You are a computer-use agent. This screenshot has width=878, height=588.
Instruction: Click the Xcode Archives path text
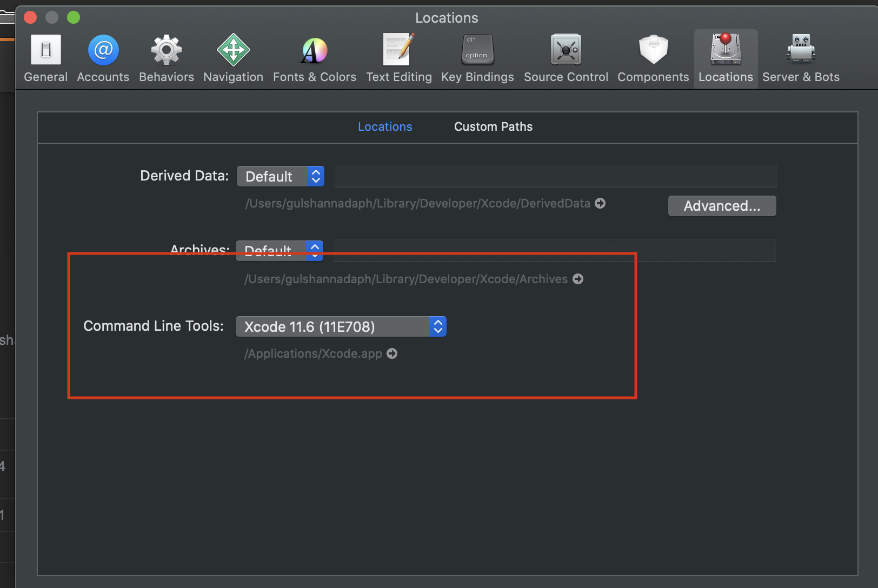pyautogui.click(x=406, y=279)
